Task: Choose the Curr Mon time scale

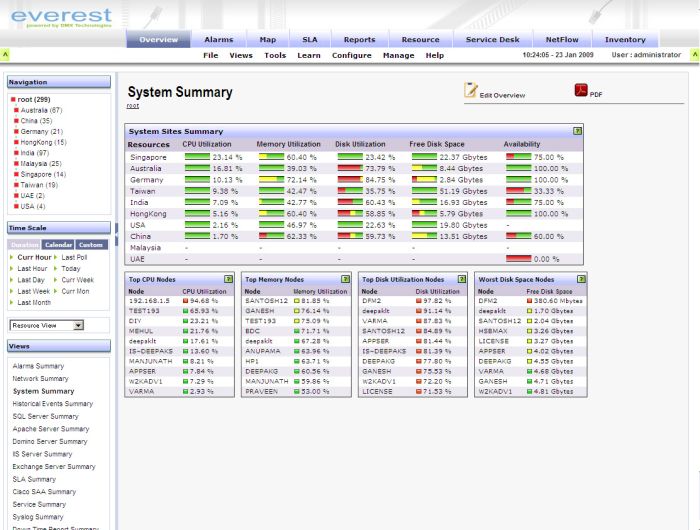Action: click(x=75, y=291)
